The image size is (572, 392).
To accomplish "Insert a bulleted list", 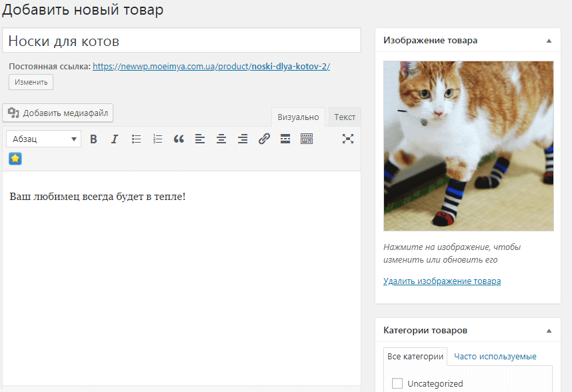I will pos(136,139).
